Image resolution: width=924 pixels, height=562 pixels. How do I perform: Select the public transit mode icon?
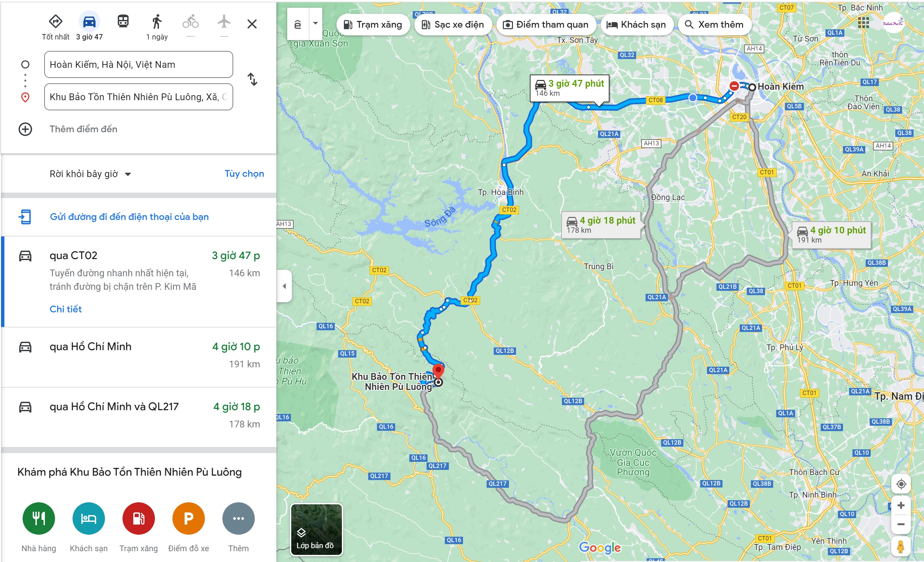(123, 21)
